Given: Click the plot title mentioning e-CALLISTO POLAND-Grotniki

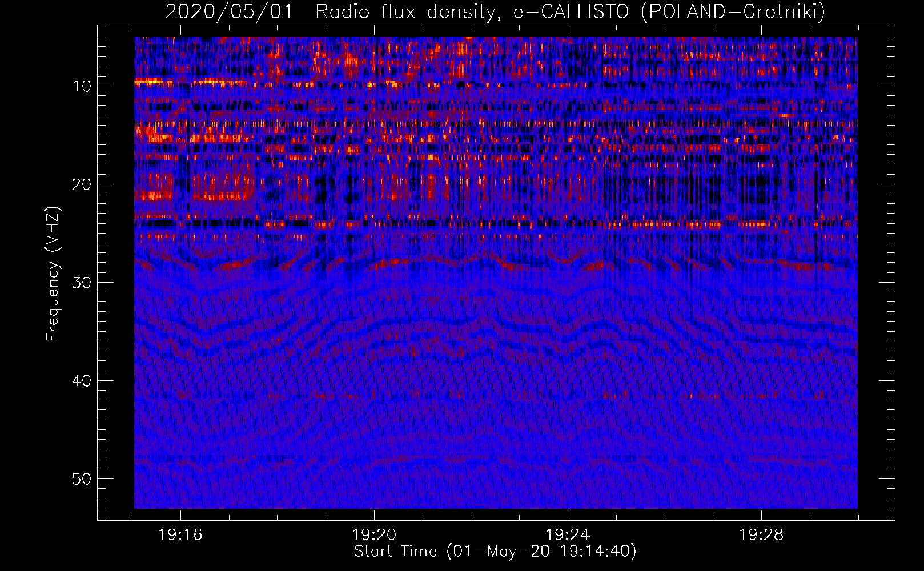Looking at the screenshot, I should (495, 11).
